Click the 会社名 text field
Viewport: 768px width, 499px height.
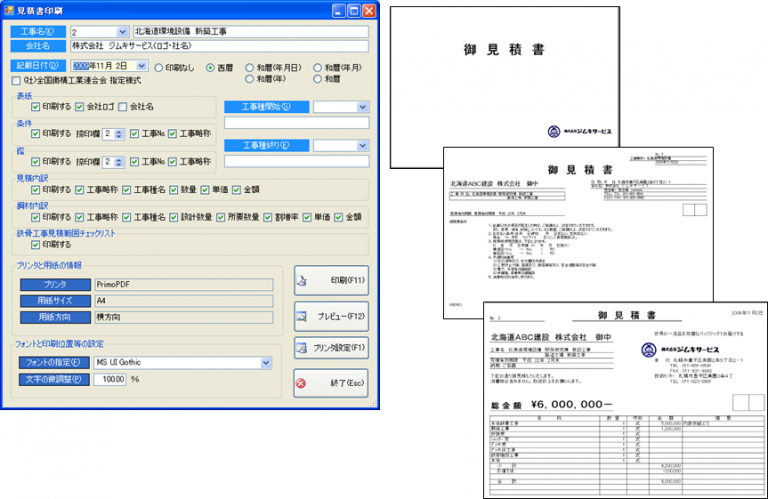pos(219,46)
